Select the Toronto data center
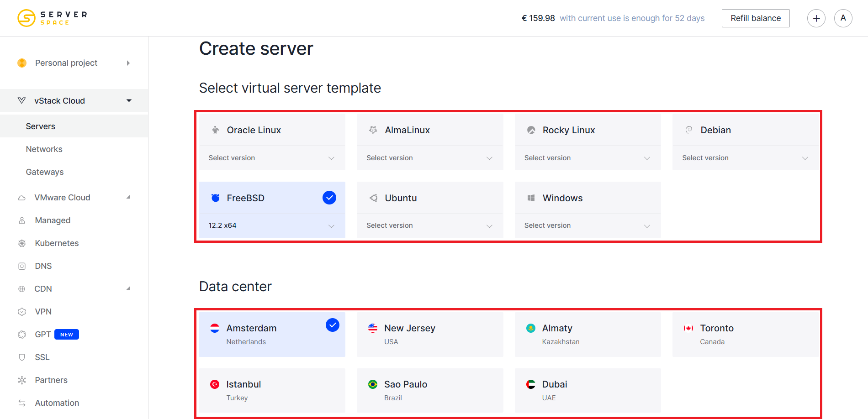The width and height of the screenshot is (868, 419). [746, 335]
